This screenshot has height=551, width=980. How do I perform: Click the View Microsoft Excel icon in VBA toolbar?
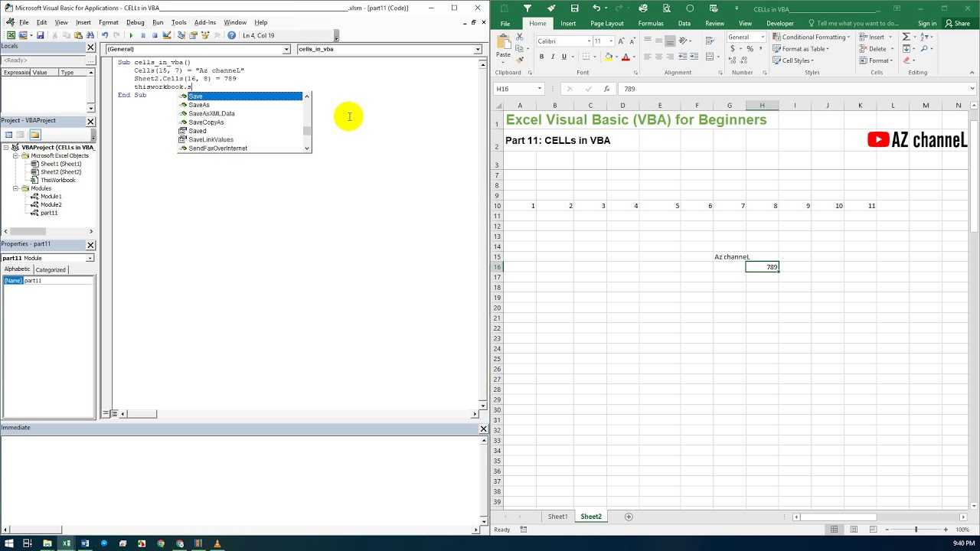pos(11,35)
